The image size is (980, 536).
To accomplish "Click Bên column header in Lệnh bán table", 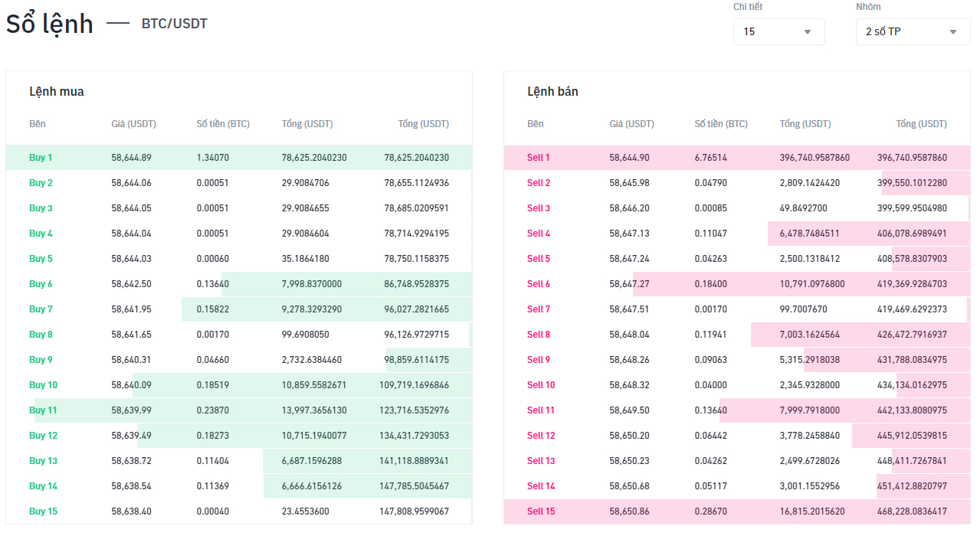I will click(x=535, y=124).
